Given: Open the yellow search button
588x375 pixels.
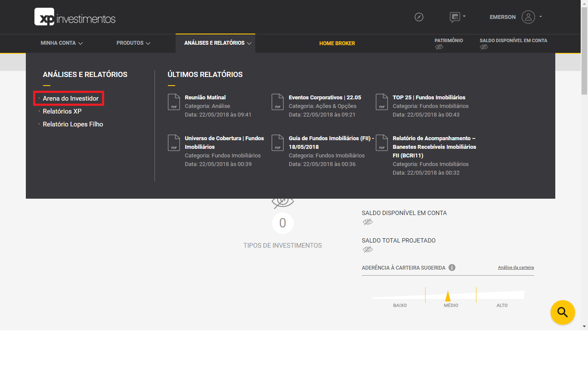Looking at the screenshot, I should [563, 312].
